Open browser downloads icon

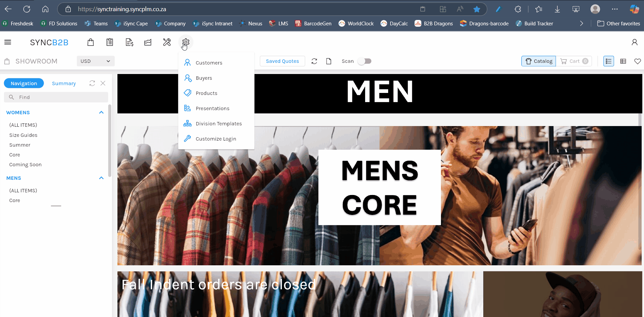coord(557,9)
